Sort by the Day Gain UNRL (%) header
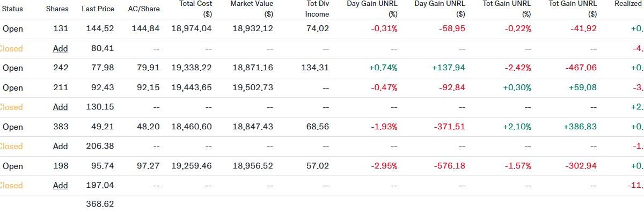 pyautogui.click(x=372, y=9)
